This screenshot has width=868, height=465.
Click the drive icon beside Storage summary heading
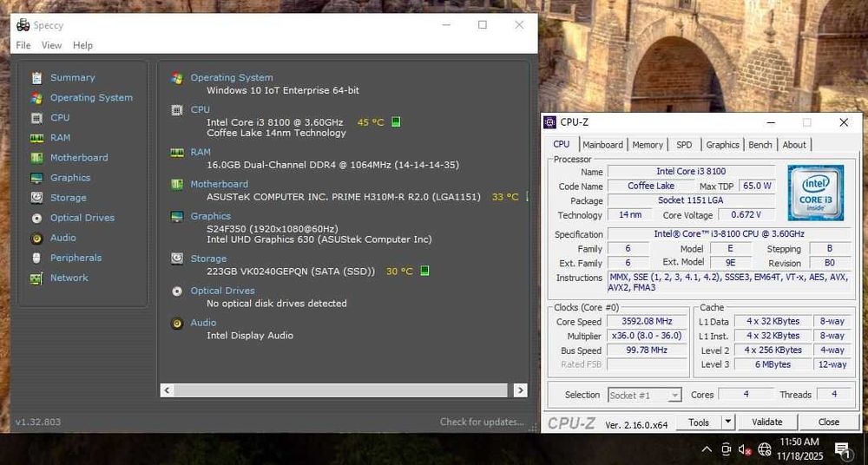[x=177, y=259]
